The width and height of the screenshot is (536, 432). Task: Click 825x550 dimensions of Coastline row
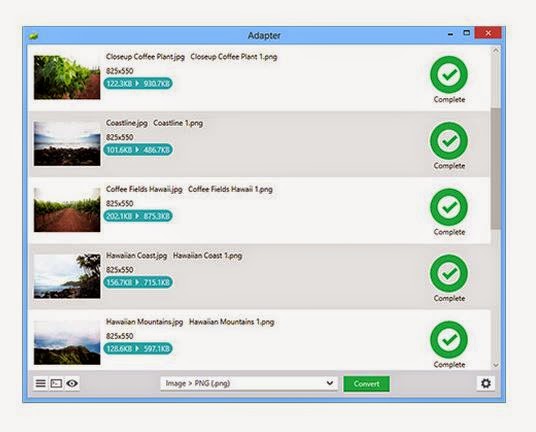tap(120, 137)
